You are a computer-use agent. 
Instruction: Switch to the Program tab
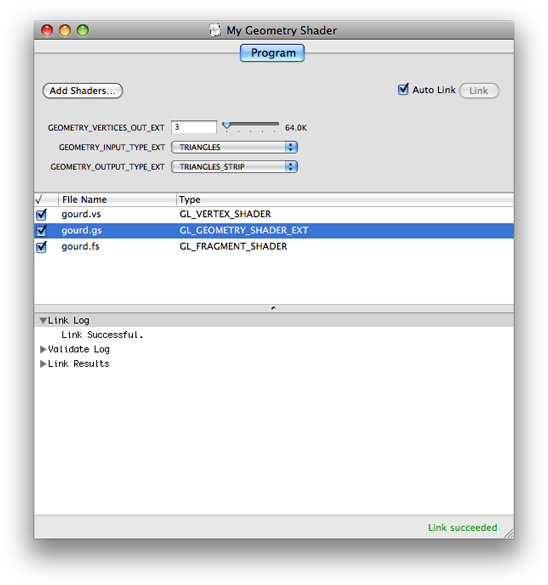[272, 53]
